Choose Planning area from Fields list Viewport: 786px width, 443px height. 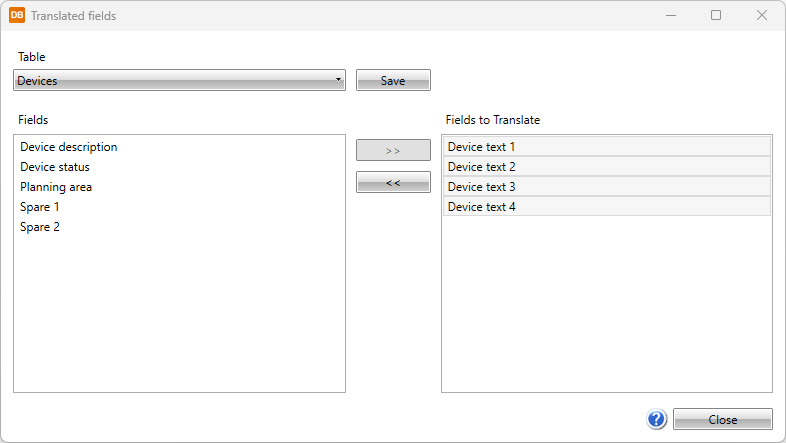56,187
